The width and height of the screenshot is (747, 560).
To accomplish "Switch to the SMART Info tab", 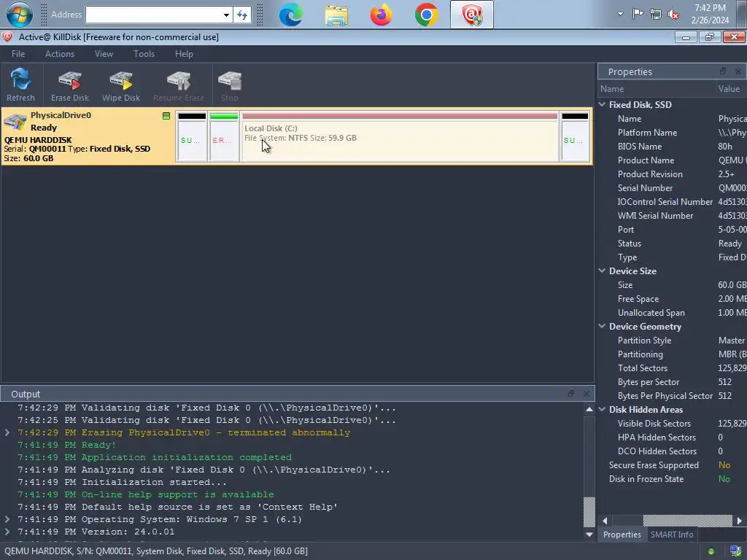I will click(x=672, y=534).
